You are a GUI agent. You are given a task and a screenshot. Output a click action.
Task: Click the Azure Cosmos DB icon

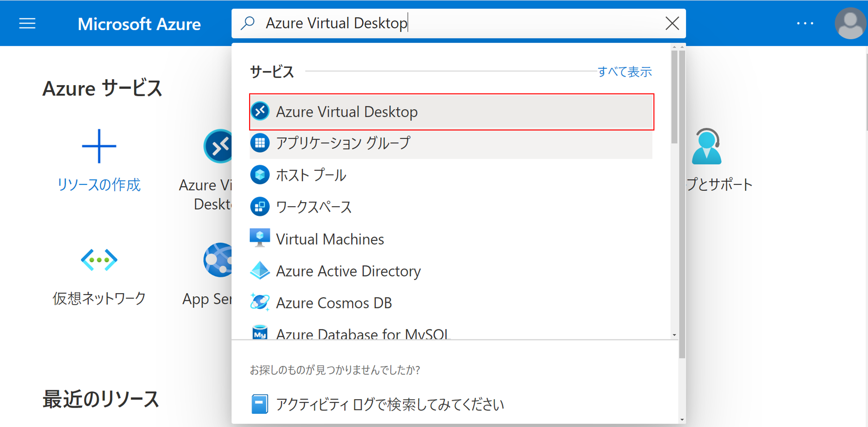pyautogui.click(x=260, y=302)
